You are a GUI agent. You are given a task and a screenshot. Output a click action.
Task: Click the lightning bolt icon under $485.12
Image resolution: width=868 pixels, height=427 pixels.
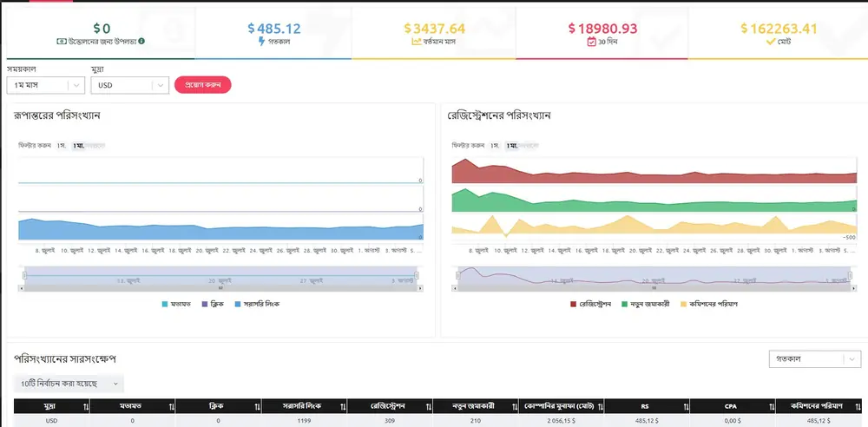click(x=262, y=41)
